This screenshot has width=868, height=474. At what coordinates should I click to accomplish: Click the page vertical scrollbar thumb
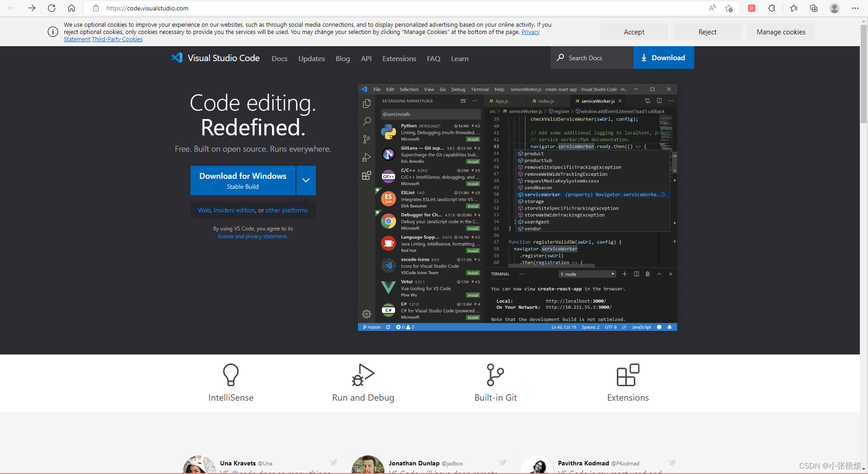click(x=863, y=75)
